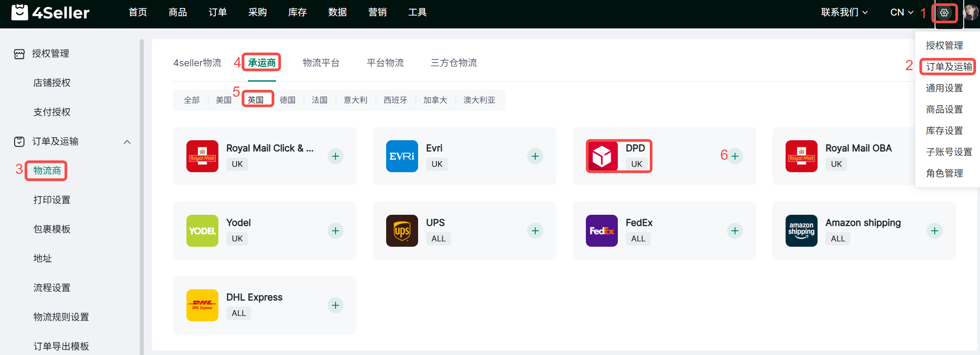Open the CN language dropdown
This screenshot has width=980, height=355.
click(901, 12)
